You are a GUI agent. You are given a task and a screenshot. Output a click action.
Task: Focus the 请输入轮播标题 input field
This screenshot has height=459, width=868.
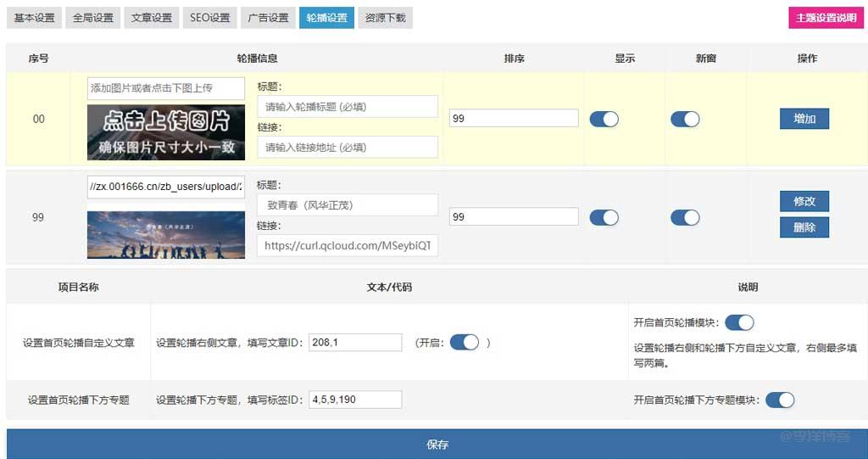coord(348,107)
